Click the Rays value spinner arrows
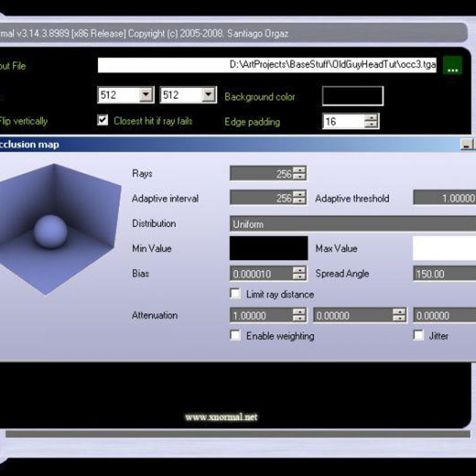Viewport: 476px width, 476px height. (x=299, y=173)
